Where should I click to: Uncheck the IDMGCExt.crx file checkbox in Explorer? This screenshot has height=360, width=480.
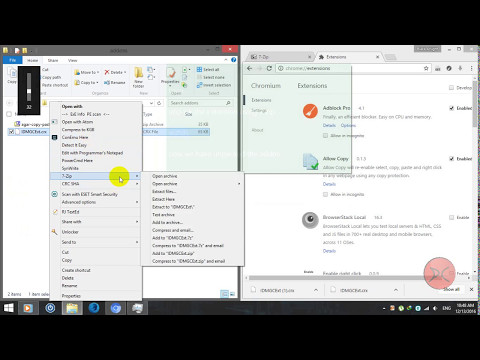[12, 132]
